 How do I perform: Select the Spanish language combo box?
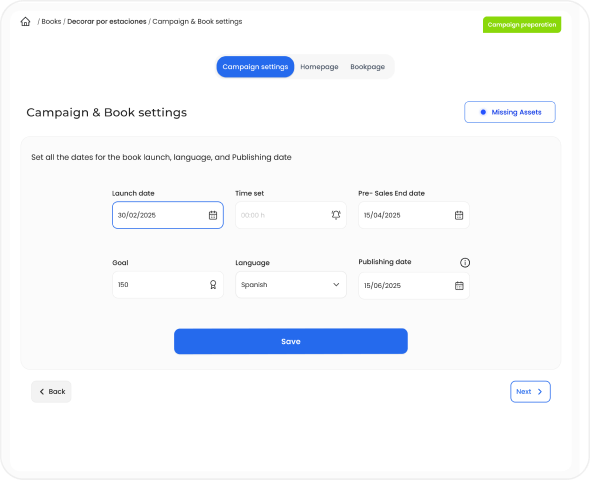click(291, 285)
